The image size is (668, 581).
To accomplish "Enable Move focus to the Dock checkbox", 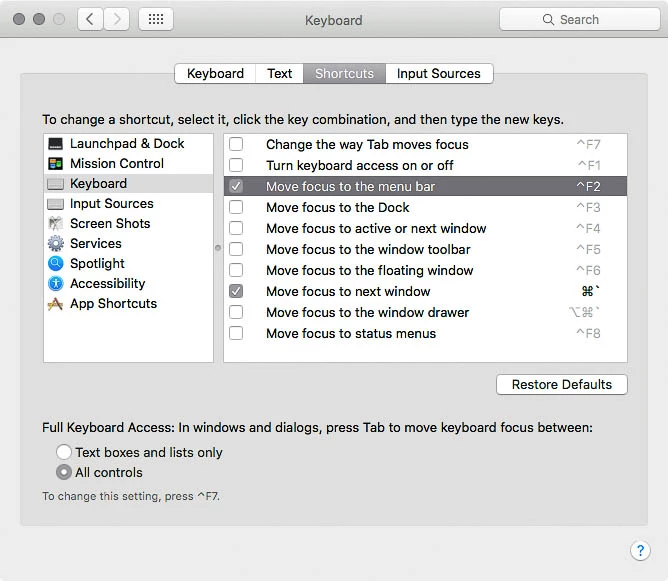I will [236, 207].
